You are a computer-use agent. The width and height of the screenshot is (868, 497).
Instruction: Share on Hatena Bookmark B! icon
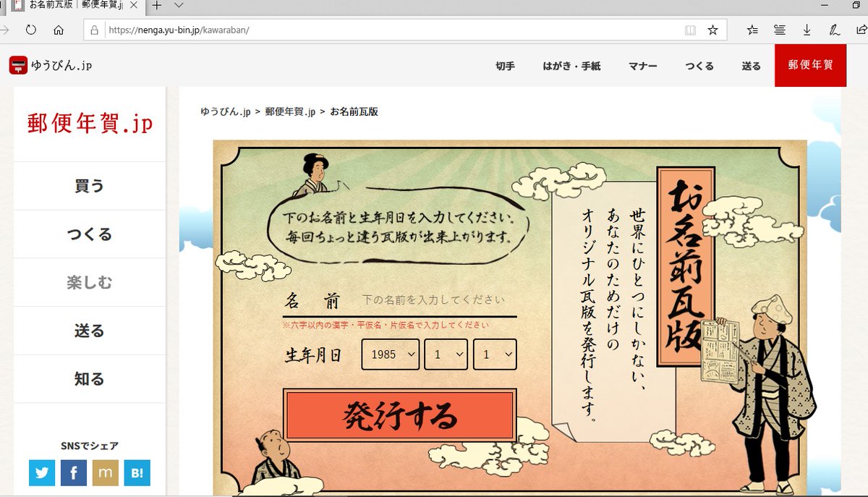point(137,472)
